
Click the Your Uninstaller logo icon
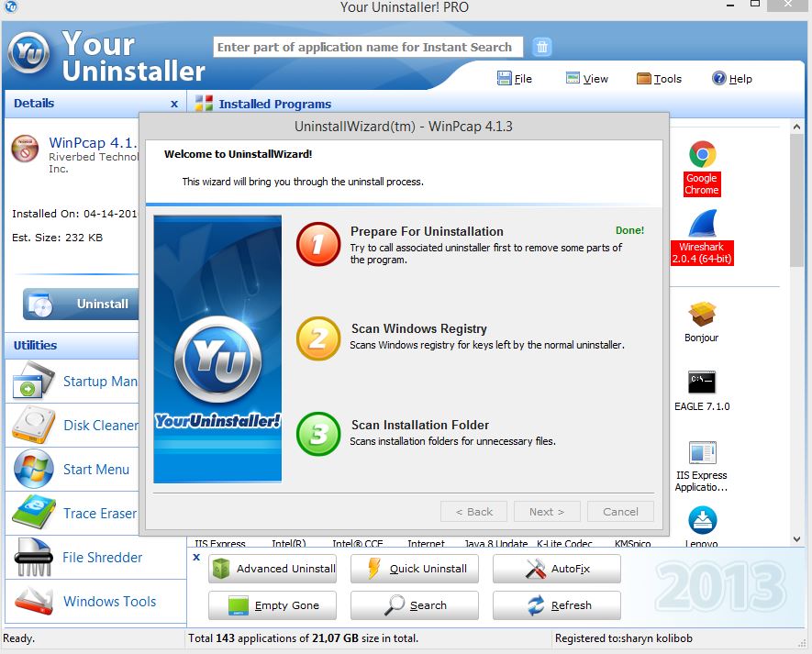pos(29,52)
